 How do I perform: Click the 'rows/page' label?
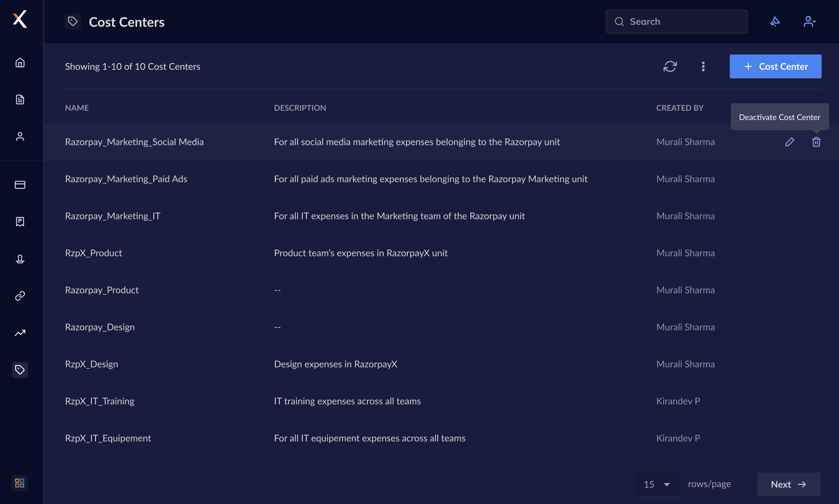709,484
